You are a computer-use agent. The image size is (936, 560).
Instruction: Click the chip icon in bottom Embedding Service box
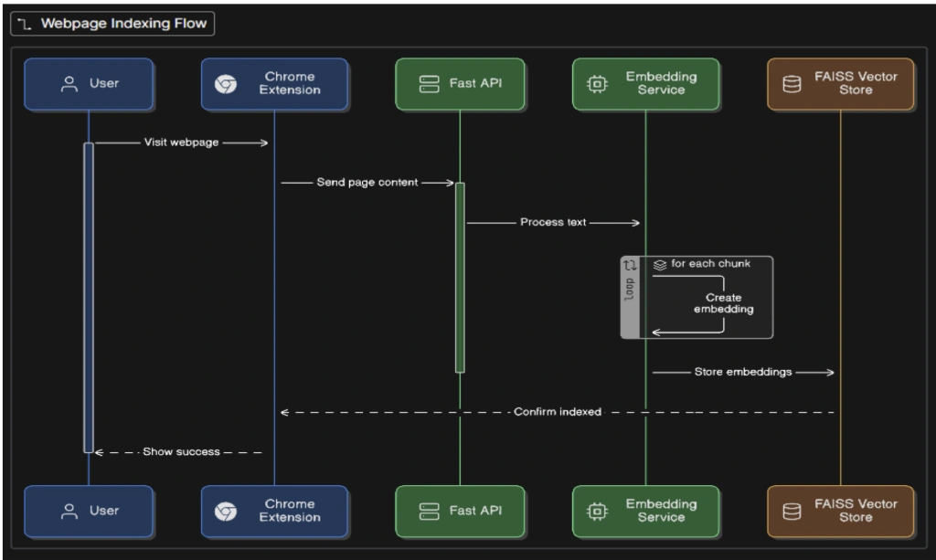coord(597,511)
